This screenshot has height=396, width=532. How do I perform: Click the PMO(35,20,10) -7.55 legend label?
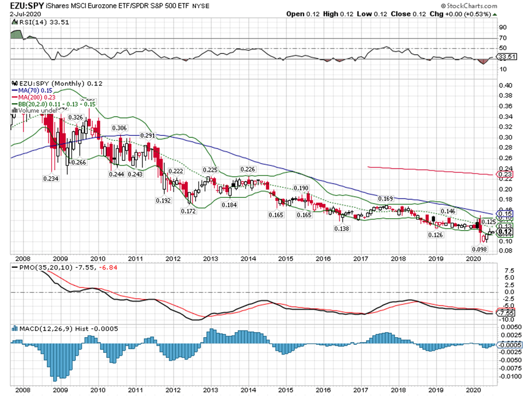57,267
